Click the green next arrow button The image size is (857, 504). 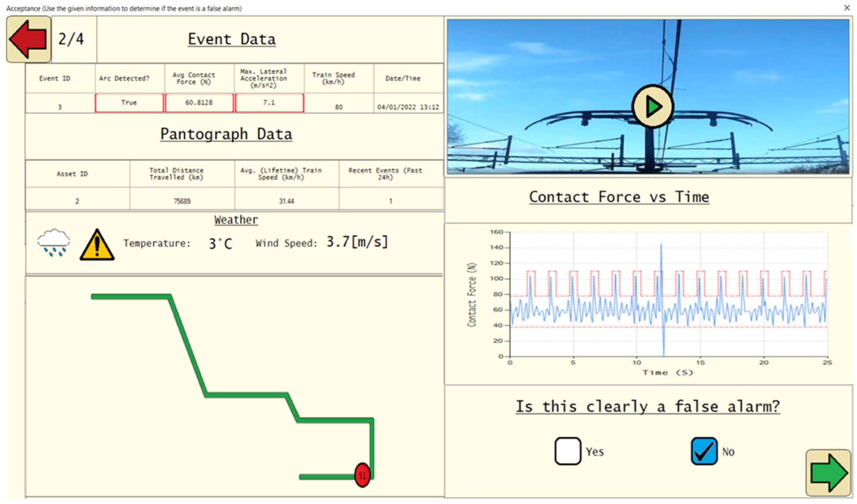pyautogui.click(x=828, y=473)
